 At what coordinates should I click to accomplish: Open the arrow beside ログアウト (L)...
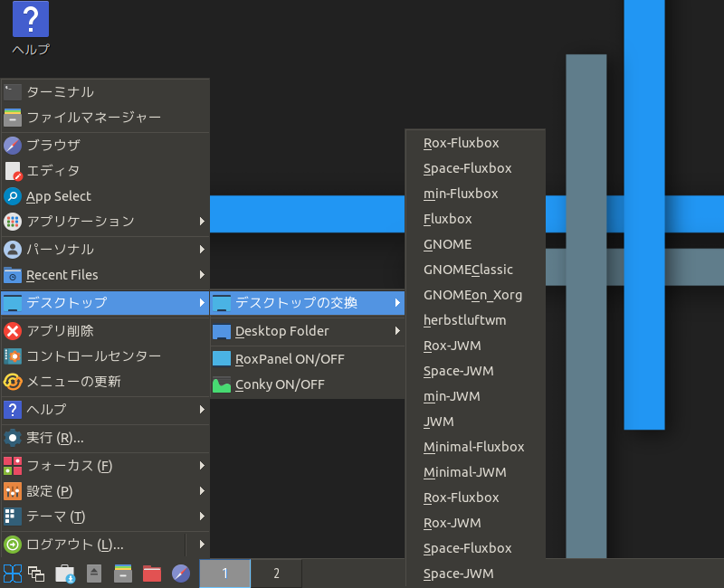click(202, 545)
